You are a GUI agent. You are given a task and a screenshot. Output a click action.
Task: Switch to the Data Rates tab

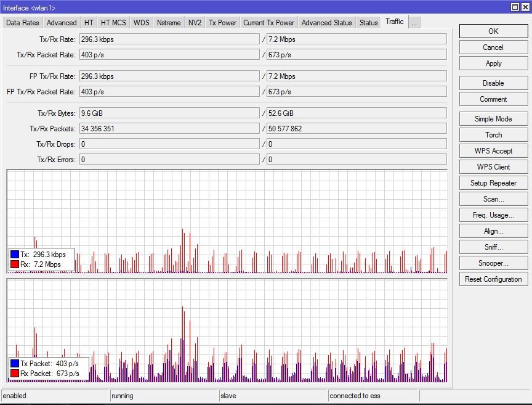pos(23,23)
